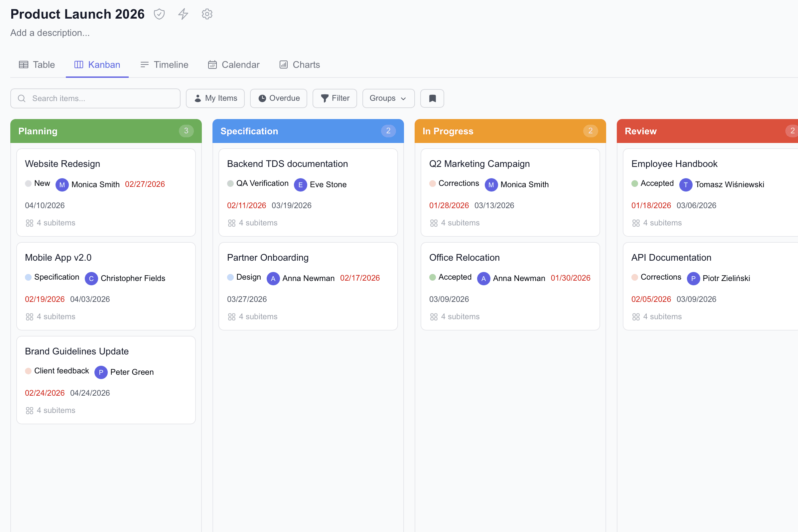Click the shield check icon beside title
The image size is (798, 532).
coord(159,14)
